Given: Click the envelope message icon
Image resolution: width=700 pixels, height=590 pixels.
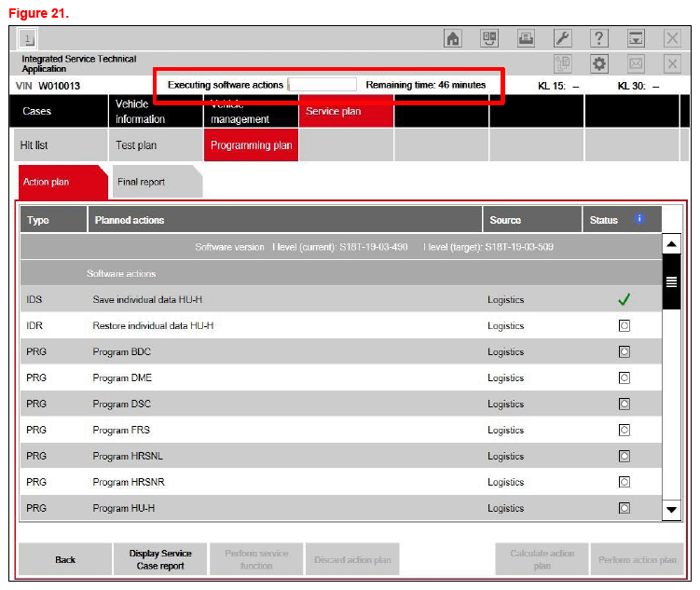Looking at the screenshot, I should pyautogui.click(x=636, y=64).
